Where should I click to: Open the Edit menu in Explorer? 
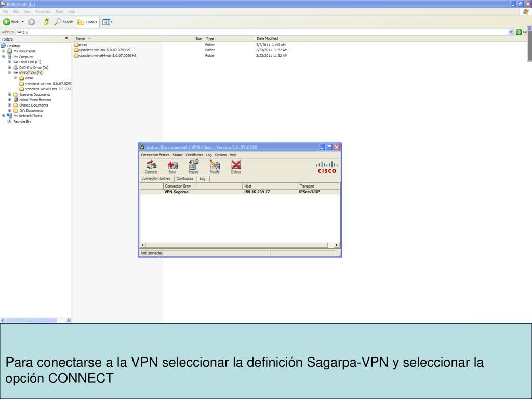(x=16, y=11)
